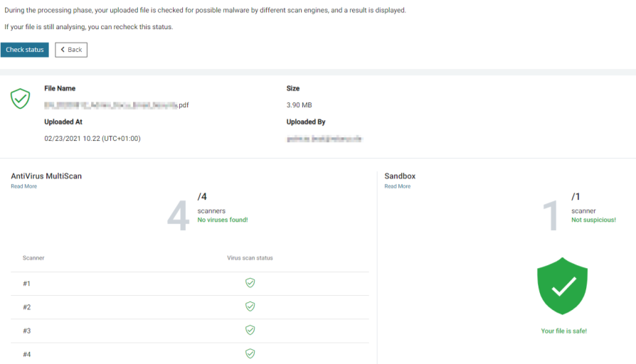Viewport: 636px width, 364px height.
Task: Click the Not suspicious! message
Action: click(x=594, y=220)
